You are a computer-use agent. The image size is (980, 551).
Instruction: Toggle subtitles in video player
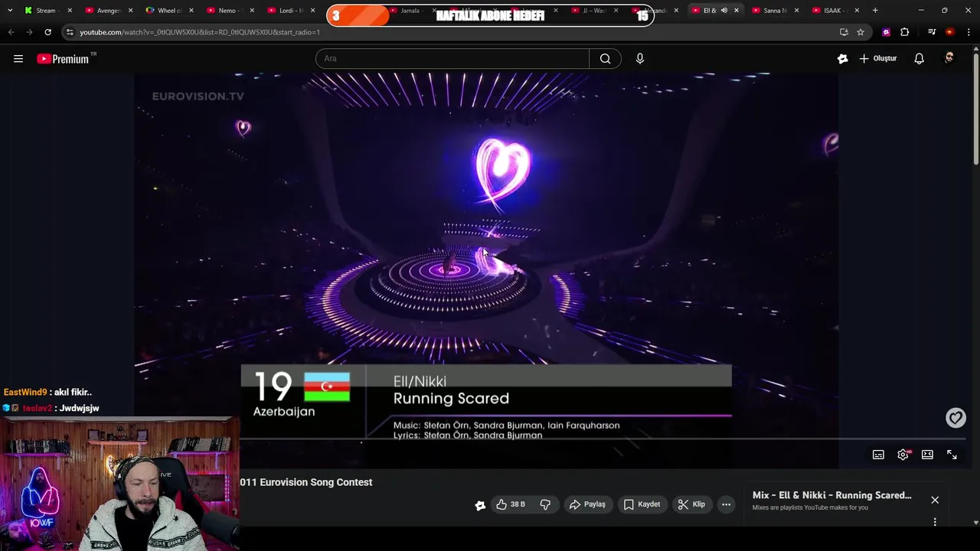tap(878, 455)
